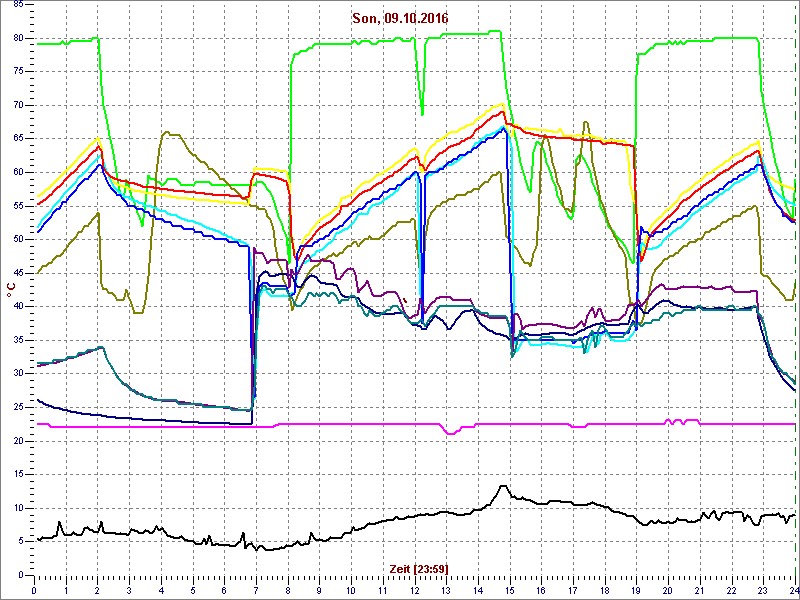Click the black curve's peak near hour 15
The image size is (800, 600).
503,486
